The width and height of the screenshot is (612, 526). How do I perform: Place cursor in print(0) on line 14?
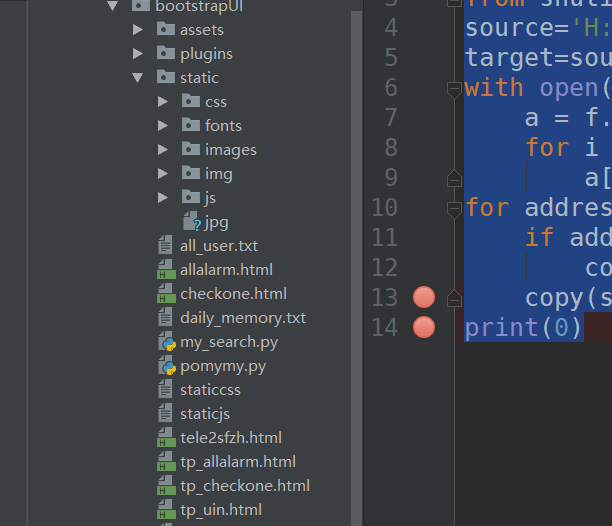coord(523,327)
